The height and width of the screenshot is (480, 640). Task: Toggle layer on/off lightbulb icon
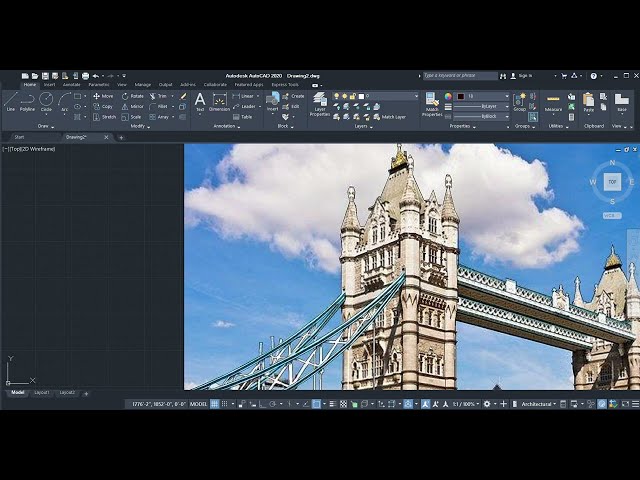(336, 96)
